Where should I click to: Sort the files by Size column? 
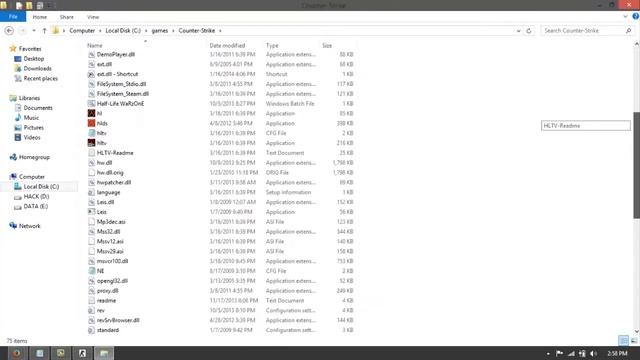327,45
